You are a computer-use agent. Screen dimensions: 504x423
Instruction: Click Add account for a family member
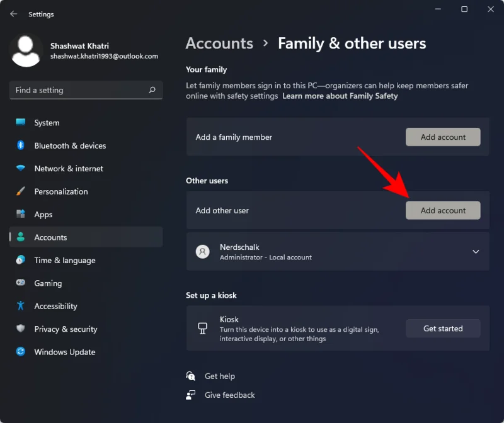(443, 137)
